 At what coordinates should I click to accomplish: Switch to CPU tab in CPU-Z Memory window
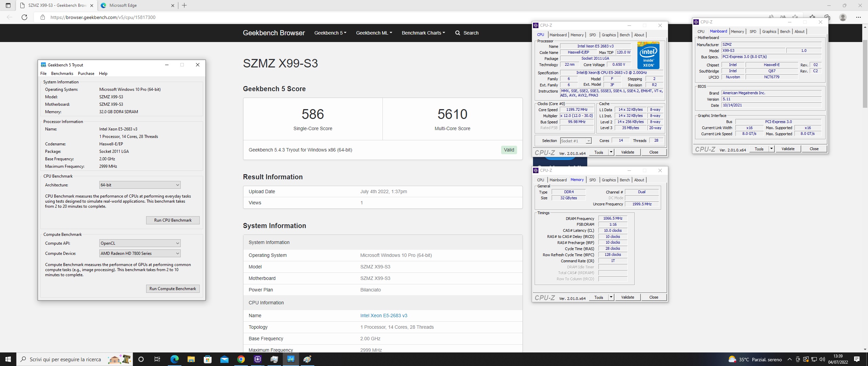click(540, 180)
